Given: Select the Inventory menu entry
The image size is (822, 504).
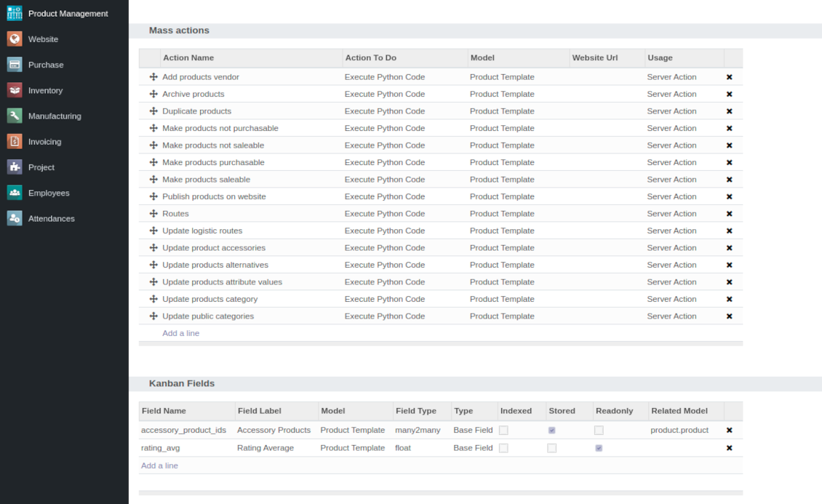Looking at the screenshot, I should [x=45, y=91].
